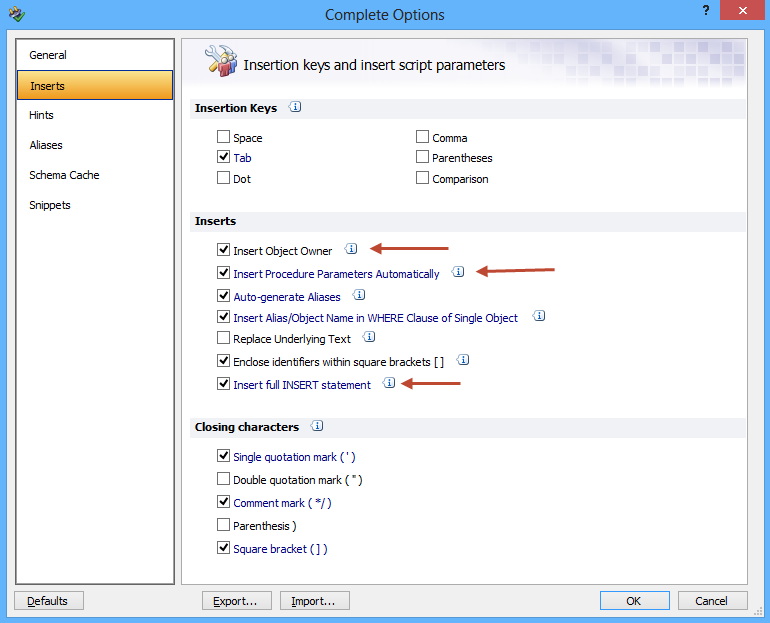Check Replace Underlying Text
The height and width of the screenshot is (623, 770).
pos(223,338)
